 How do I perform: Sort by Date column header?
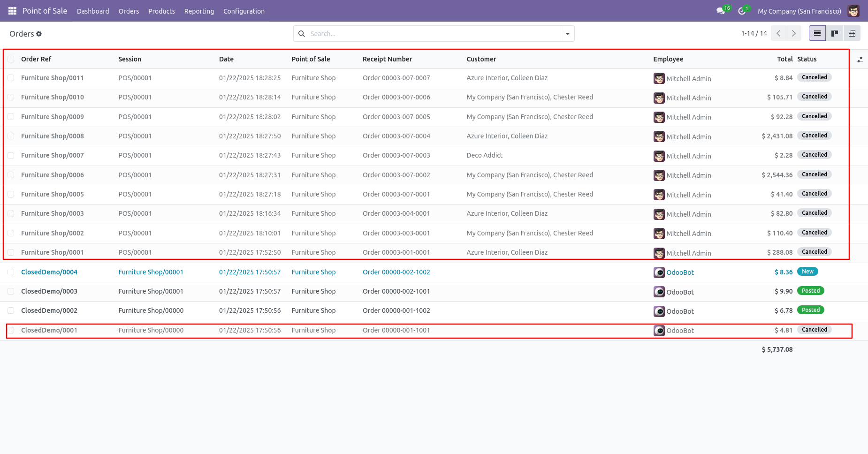point(226,59)
